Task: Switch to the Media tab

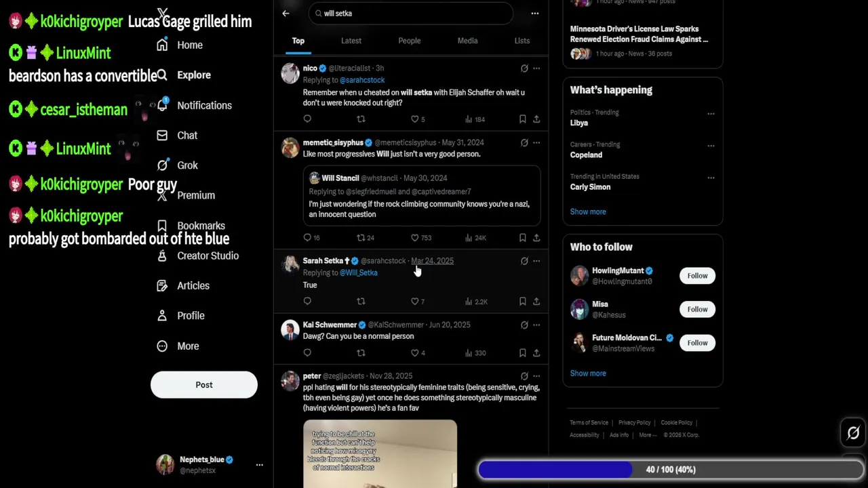Action: point(467,41)
